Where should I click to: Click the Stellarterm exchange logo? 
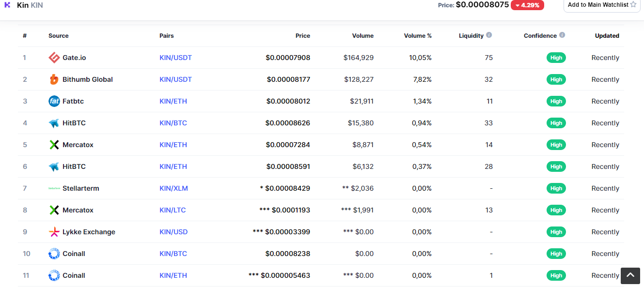point(54,188)
